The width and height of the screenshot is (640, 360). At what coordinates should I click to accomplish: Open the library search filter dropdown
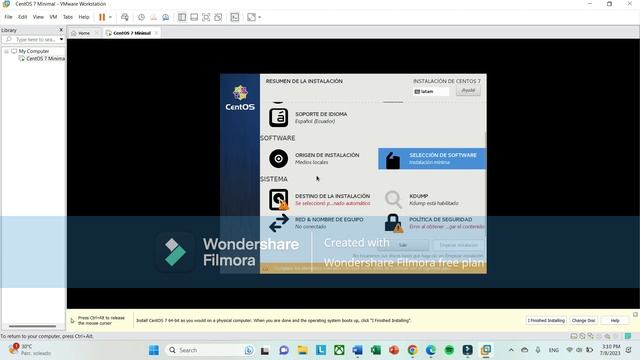click(62, 40)
